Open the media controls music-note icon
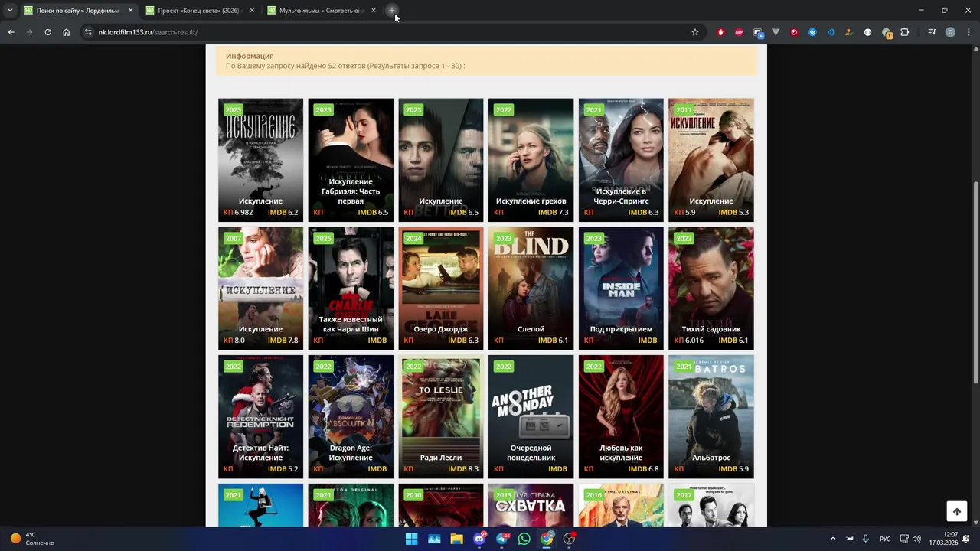 (x=932, y=32)
